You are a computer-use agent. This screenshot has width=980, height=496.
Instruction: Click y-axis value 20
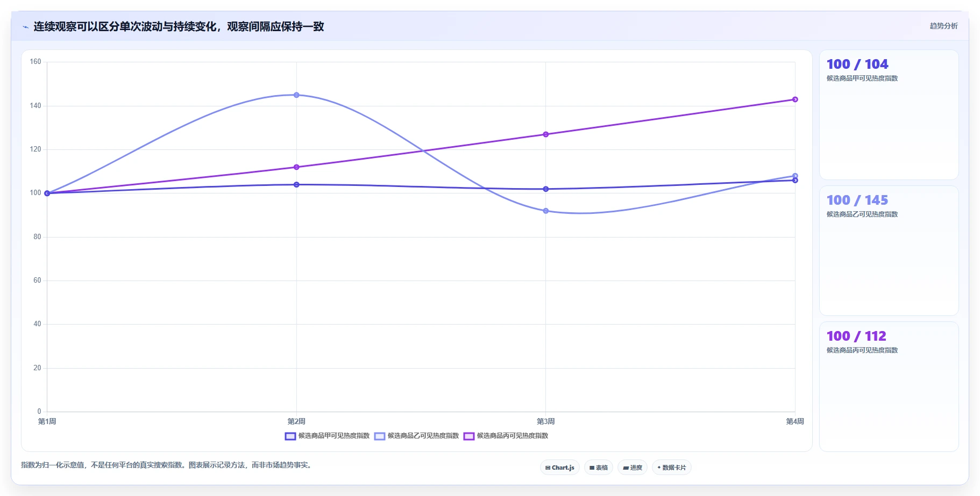37,368
